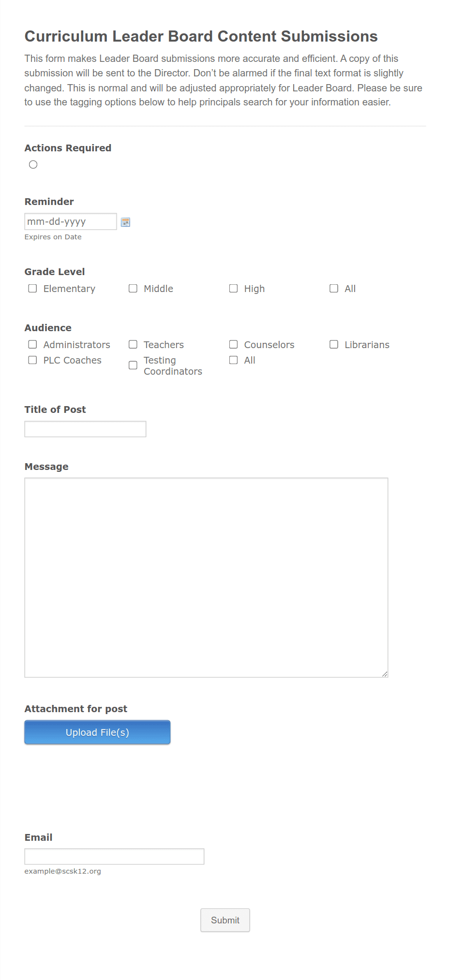450x980 pixels.
Task: Click the Title of Post text field
Action: click(x=85, y=429)
